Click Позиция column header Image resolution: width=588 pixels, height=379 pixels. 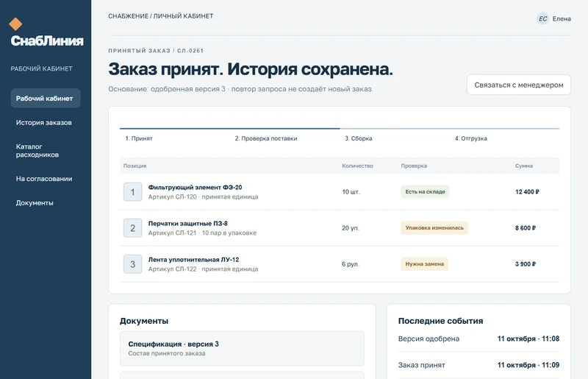pyautogui.click(x=135, y=166)
